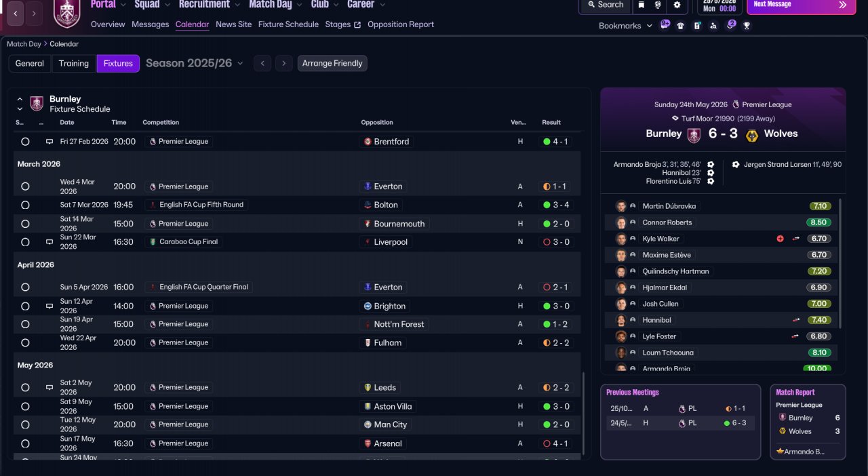Expand the Bookmarks dropdown
Viewport: 868px width, 476px height.
[x=625, y=26]
